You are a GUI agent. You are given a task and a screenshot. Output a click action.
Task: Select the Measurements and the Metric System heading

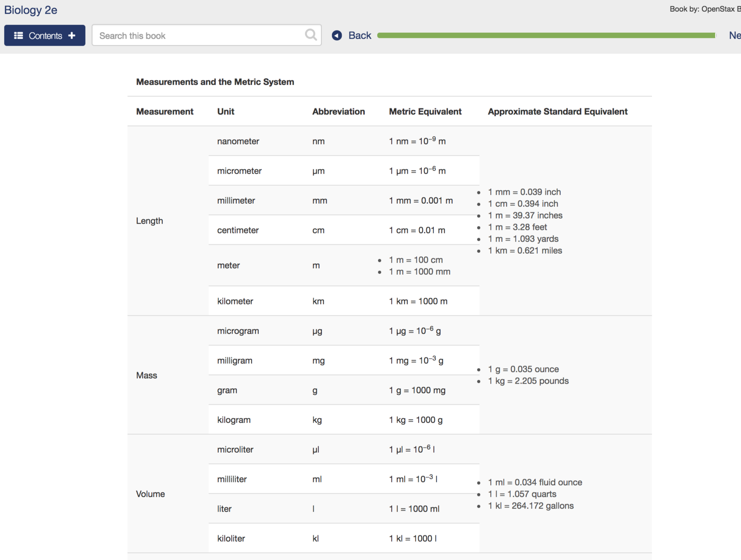coord(215,82)
